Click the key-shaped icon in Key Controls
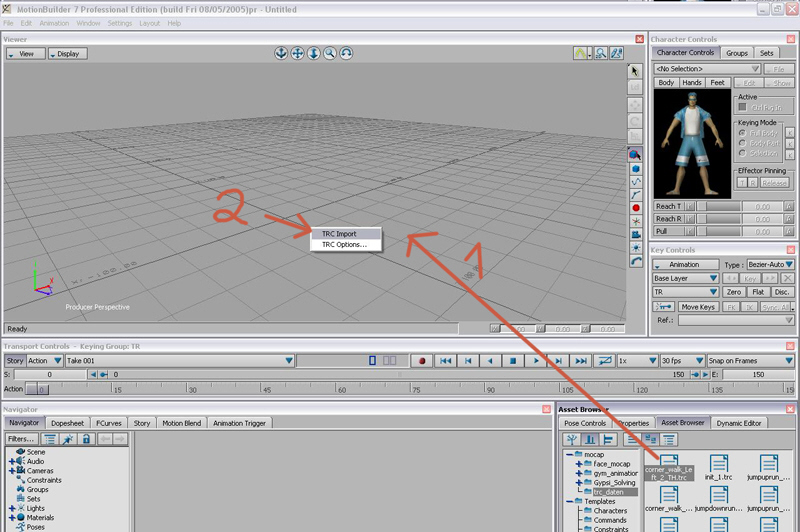Viewport: 800px width, 532px height. click(x=663, y=307)
